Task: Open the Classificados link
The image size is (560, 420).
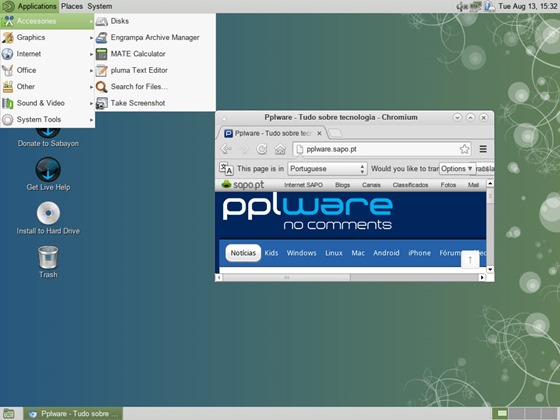Action: click(410, 185)
